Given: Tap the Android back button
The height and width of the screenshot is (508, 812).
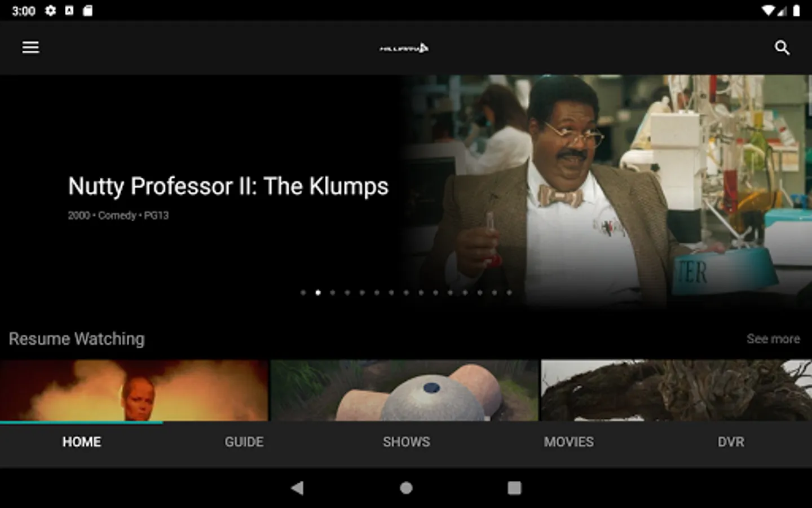Looking at the screenshot, I should pyautogui.click(x=297, y=488).
